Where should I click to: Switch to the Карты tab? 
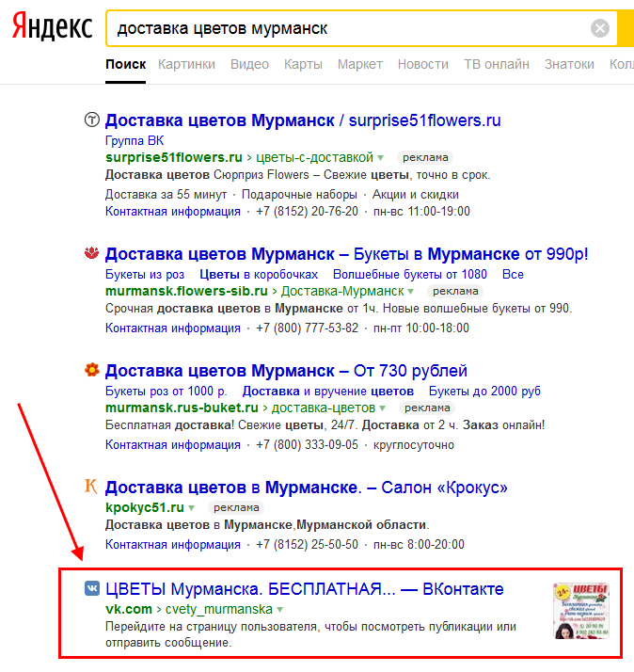click(x=303, y=64)
